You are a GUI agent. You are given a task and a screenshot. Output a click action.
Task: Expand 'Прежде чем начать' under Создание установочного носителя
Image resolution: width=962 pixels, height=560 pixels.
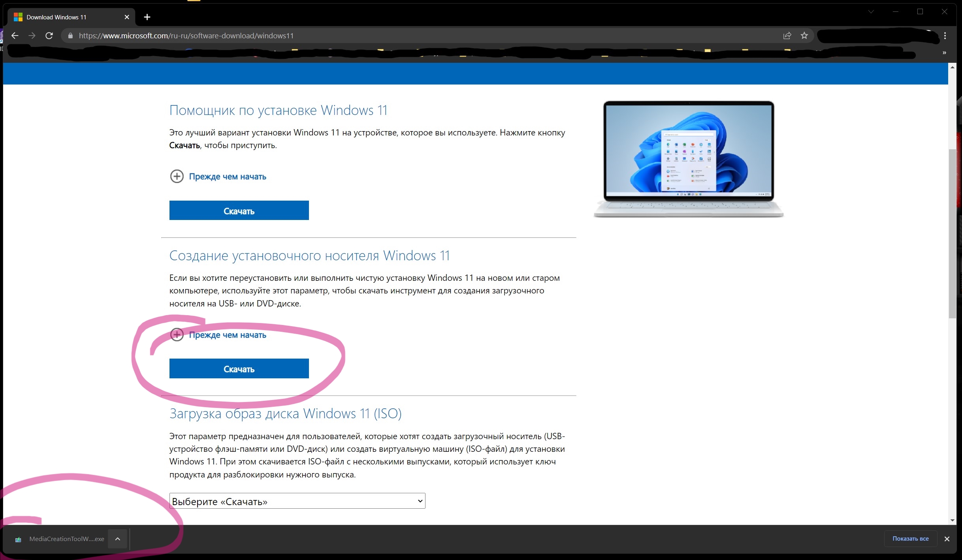coord(218,334)
